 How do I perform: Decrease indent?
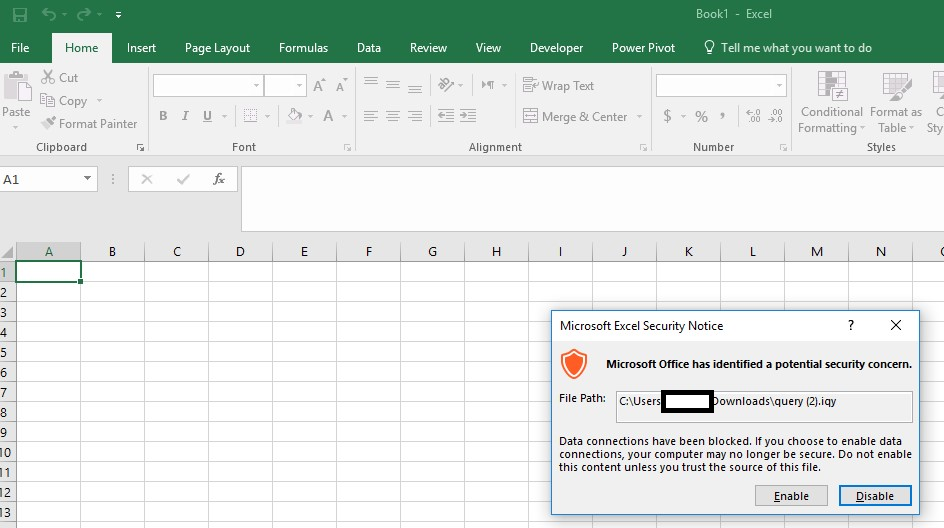[x=446, y=116]
